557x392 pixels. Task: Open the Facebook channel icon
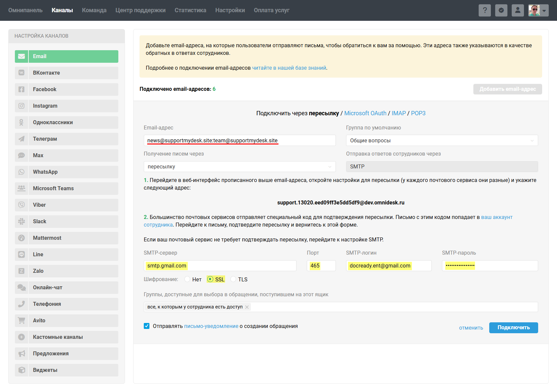point(21,89)
